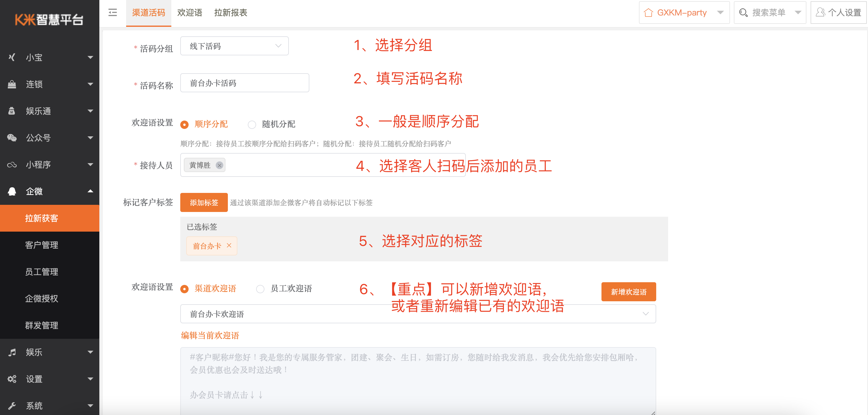Screen dimensions: 868x415
Task: Remove the 前台办卡 tag via its x
Action: tap(229, 245)
